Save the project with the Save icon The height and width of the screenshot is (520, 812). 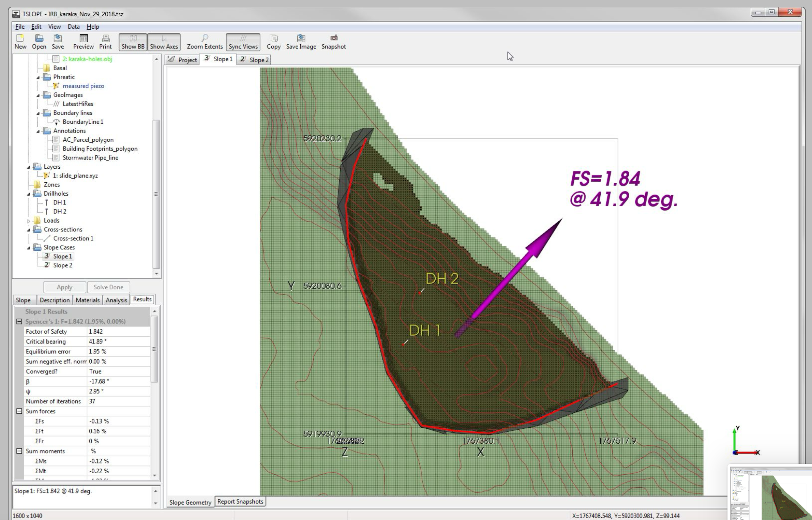(58, 41)
